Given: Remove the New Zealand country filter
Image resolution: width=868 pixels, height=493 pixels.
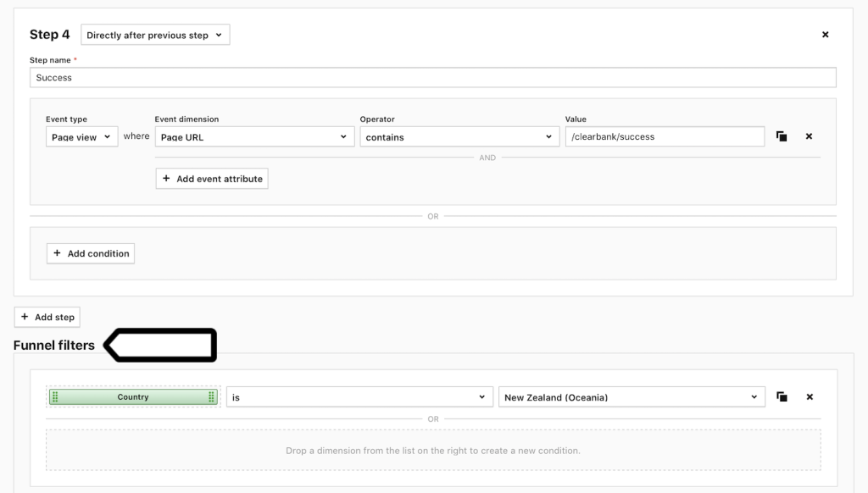Looking at the screenshot, I should [809, 396].
